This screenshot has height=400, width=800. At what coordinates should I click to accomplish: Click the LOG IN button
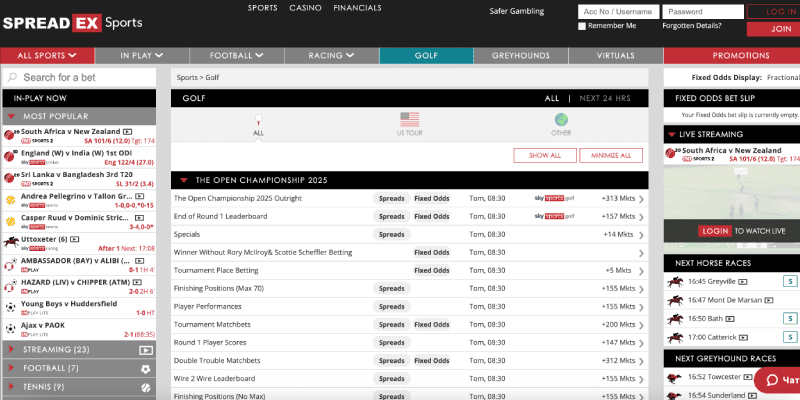tap(773, 12)
